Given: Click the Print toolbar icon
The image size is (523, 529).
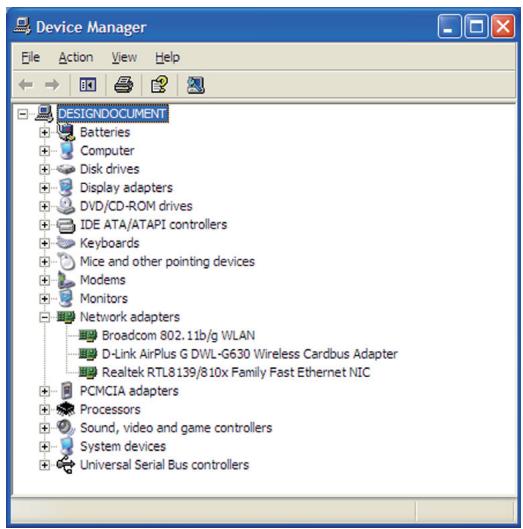Looking at the screenshot, I should 123,84.
